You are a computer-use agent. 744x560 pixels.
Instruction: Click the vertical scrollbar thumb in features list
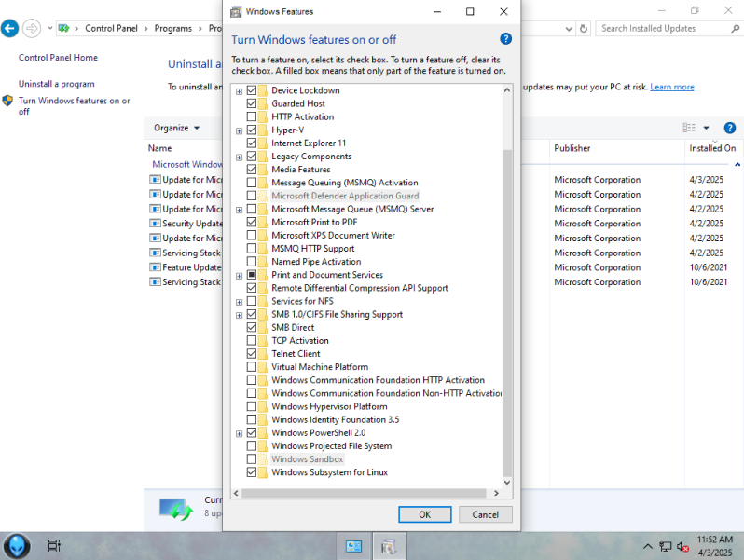(x=507, y=313)
